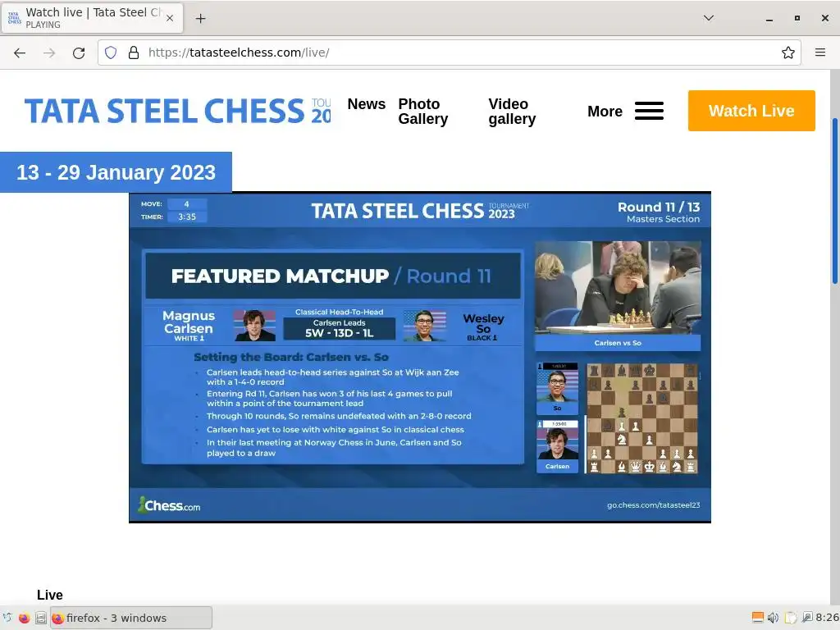Click the 13 - 29 January 2023 banner
Image resolution: width=840 pixels, height=630 pixels.
coord(116,172)
